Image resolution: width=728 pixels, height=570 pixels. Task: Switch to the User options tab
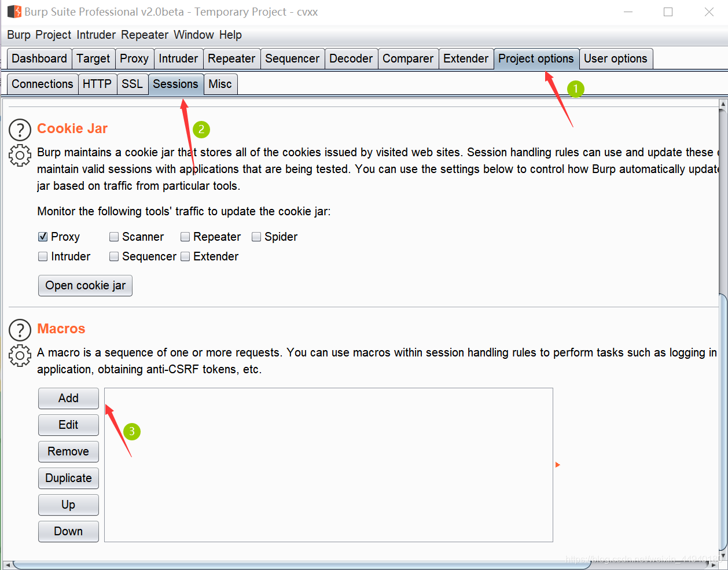click(x=616, y=58)
